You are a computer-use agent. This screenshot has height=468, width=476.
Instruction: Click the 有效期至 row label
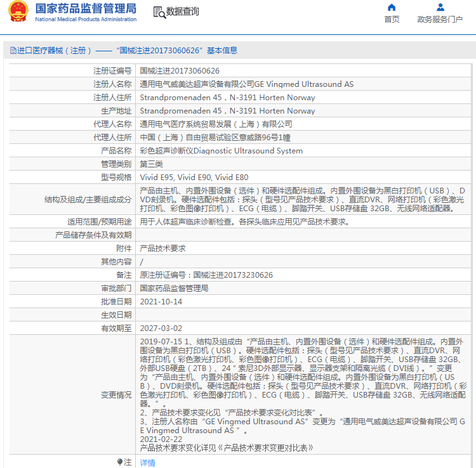click(x=116, y=328)
